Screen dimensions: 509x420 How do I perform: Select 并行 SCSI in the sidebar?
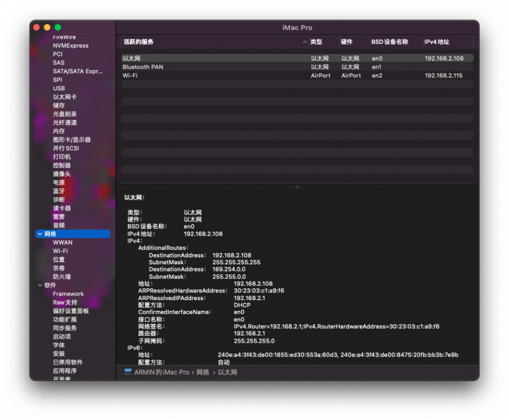pos(66,148)
